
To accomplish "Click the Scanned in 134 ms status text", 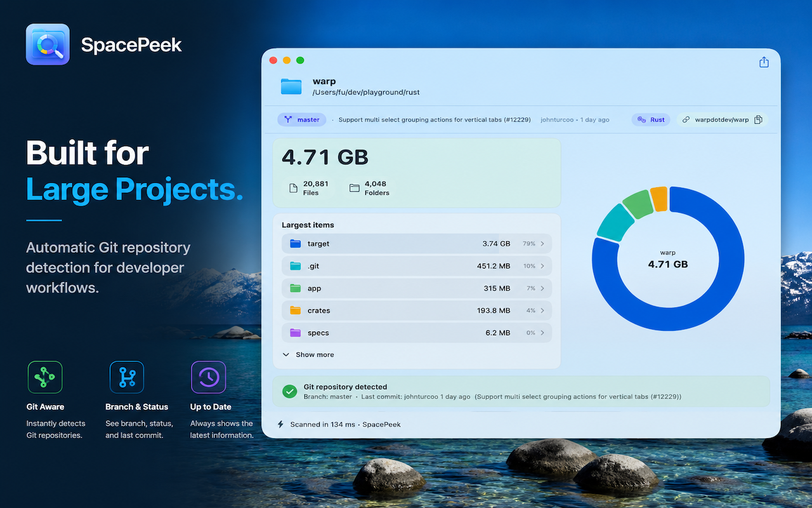I will 345,424.
